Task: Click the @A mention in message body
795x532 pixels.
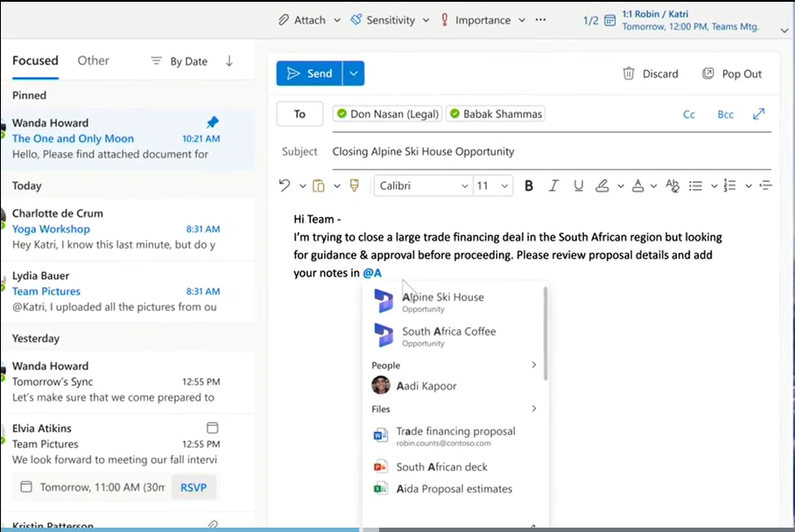Action: [x=372, y=273]
